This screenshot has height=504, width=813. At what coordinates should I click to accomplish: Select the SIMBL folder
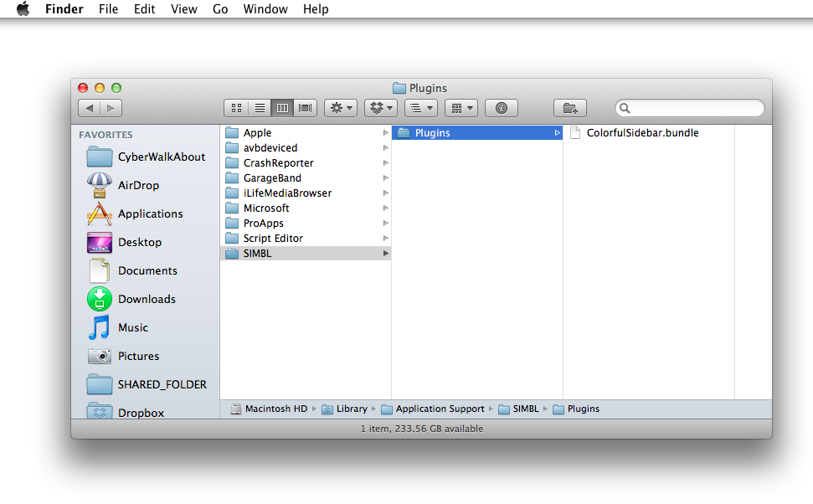[306, 253]
